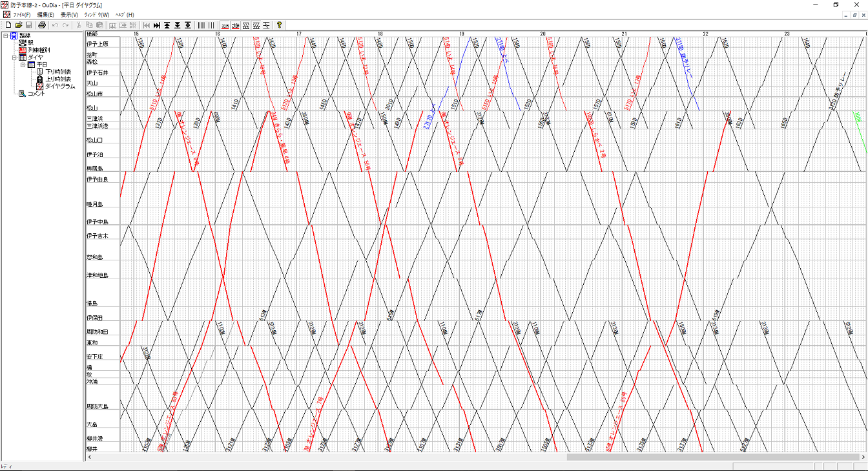Click the 駅 station icon in the tree
868x471 pixels.
coord(23,43)
